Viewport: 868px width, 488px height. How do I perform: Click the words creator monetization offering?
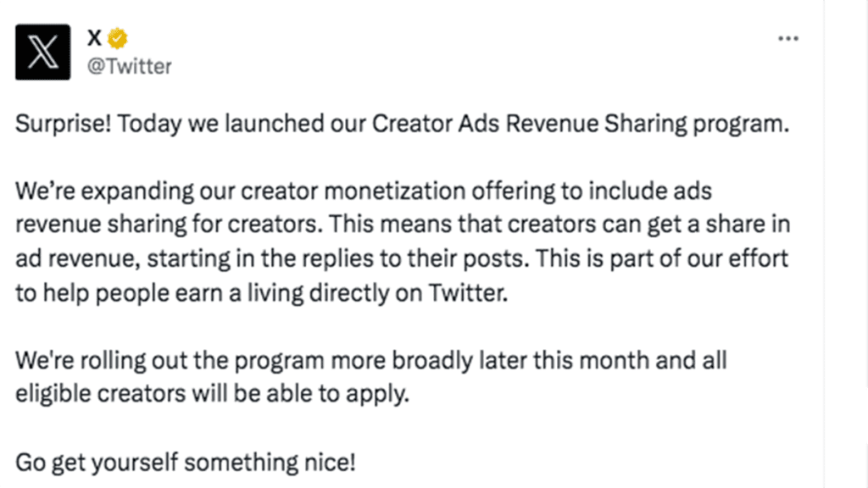pyautogui.click(x=398, y=191)
